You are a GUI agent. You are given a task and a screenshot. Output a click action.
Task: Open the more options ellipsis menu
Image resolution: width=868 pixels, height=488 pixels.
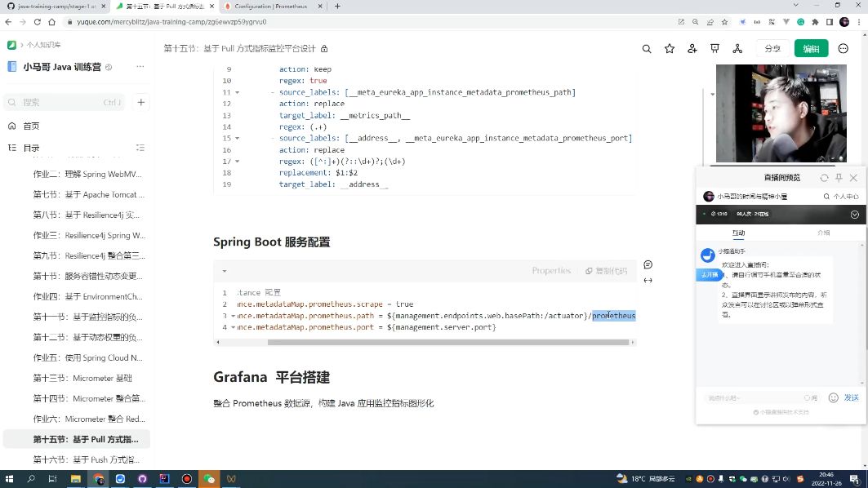[x=844, y=49]
